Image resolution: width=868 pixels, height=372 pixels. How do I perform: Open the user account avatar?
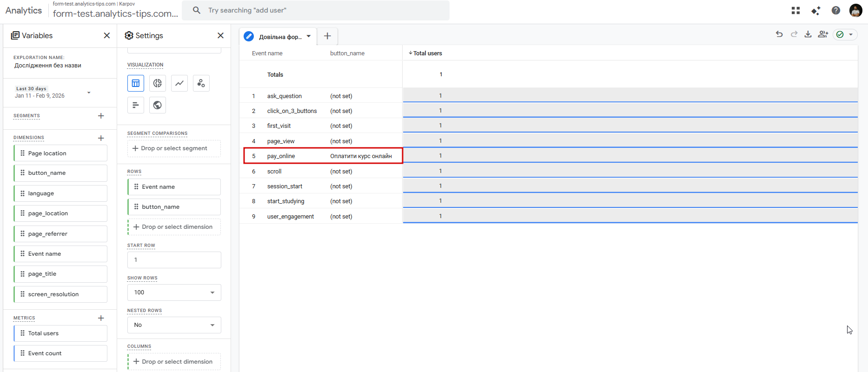coord(856,10)
